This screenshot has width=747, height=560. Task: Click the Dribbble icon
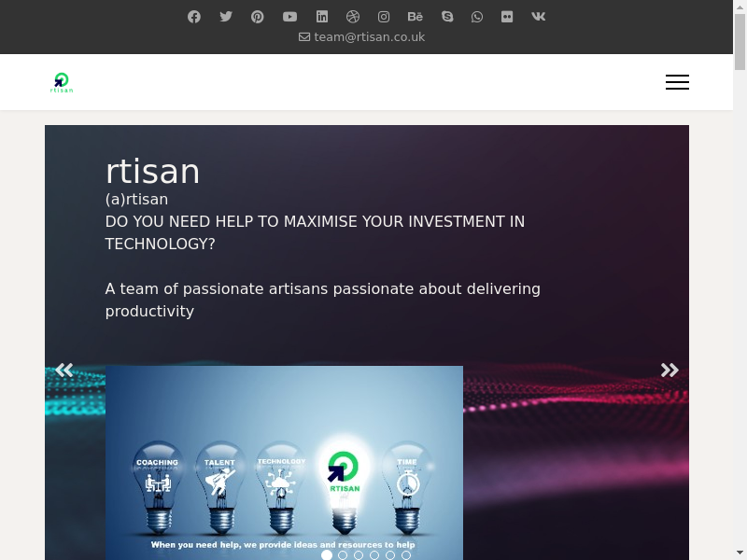(353, 17)
